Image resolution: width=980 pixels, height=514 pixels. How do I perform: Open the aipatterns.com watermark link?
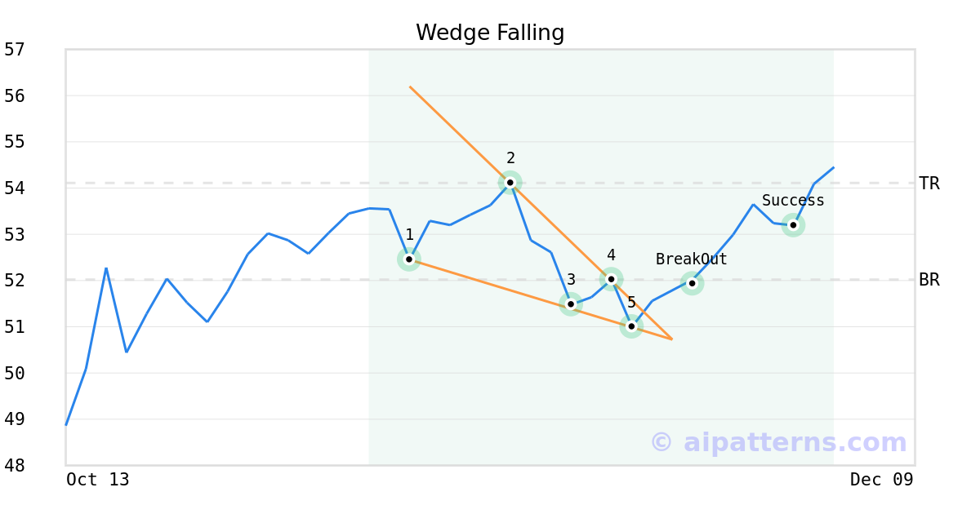778,442
